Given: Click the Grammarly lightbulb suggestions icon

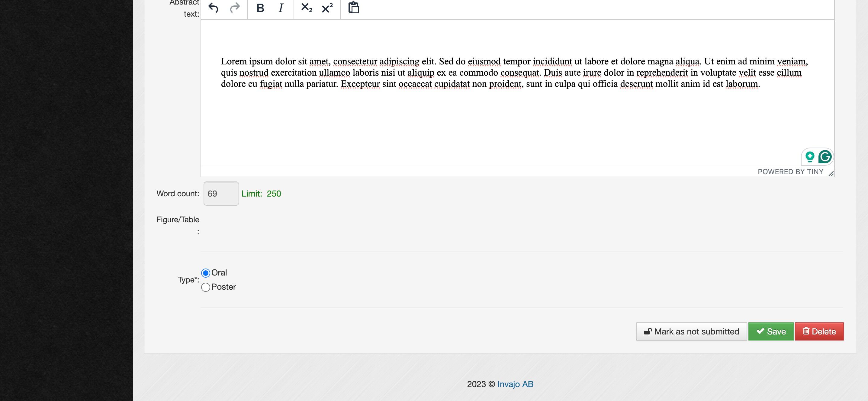Looking at the screenshot, I should click(810, 156).
